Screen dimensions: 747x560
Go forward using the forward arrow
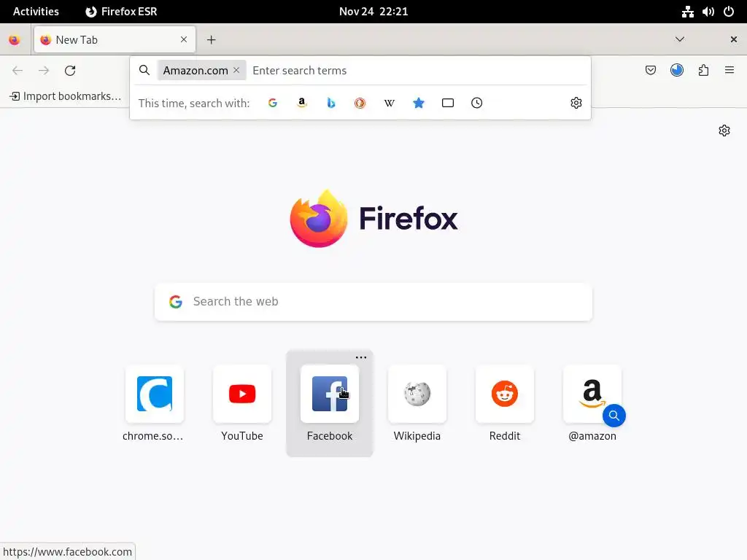(44, 71)
